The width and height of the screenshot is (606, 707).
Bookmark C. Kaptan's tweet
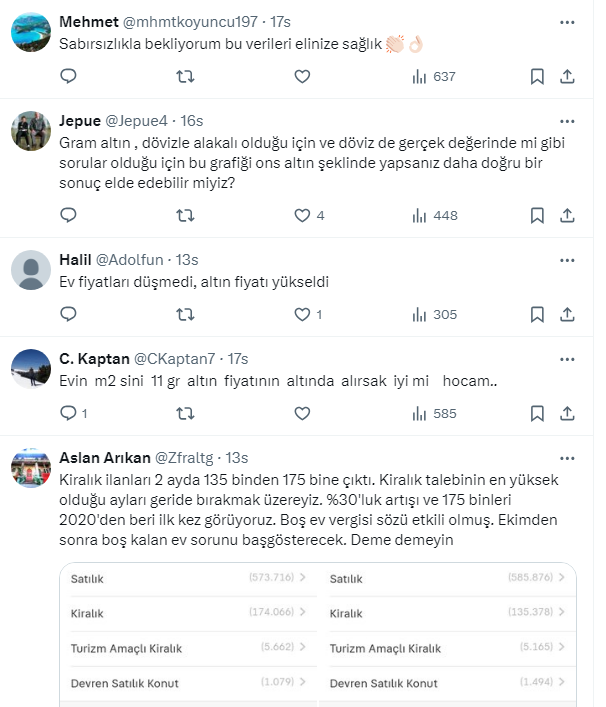[536, 412]
